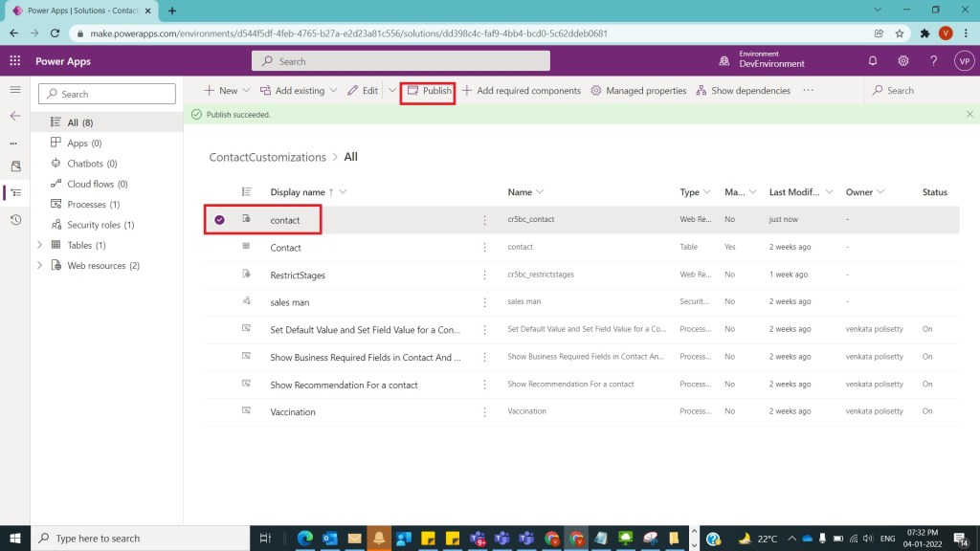Image resolution: width=980 pixels, height=551 pixels.
Task: Click the help question mark icon
Action: 933,61
